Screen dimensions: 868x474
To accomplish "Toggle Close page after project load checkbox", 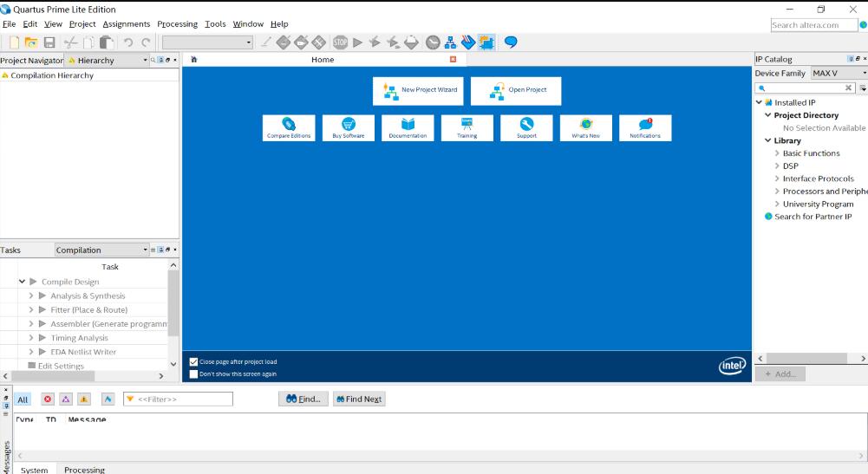I will coord(193,361).
